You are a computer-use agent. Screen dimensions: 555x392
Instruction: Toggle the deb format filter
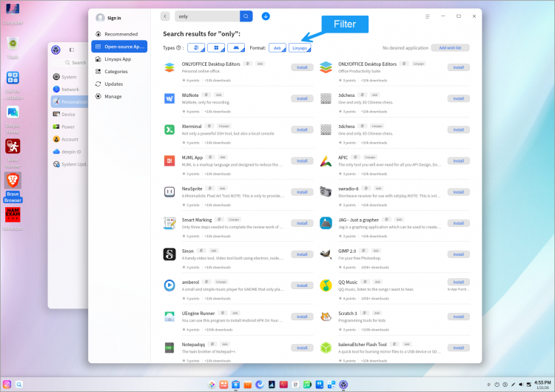(x=277, y=48)
